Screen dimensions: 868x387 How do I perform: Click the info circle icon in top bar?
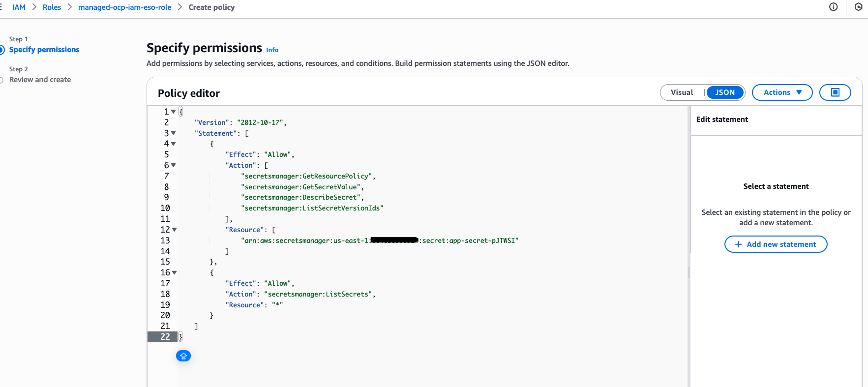833,7
